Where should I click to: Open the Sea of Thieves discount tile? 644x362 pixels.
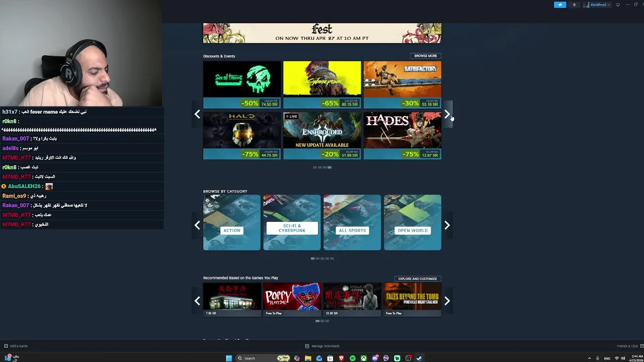coord(242,84)
